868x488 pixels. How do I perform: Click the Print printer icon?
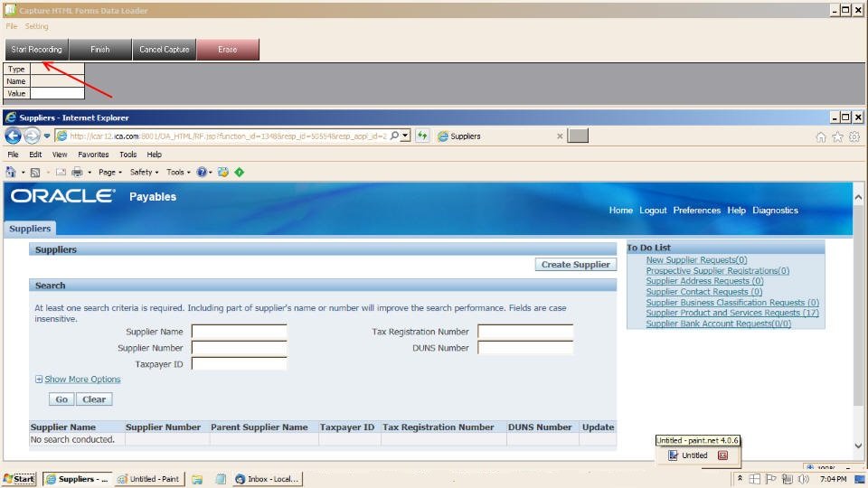(x=77, y=172)
